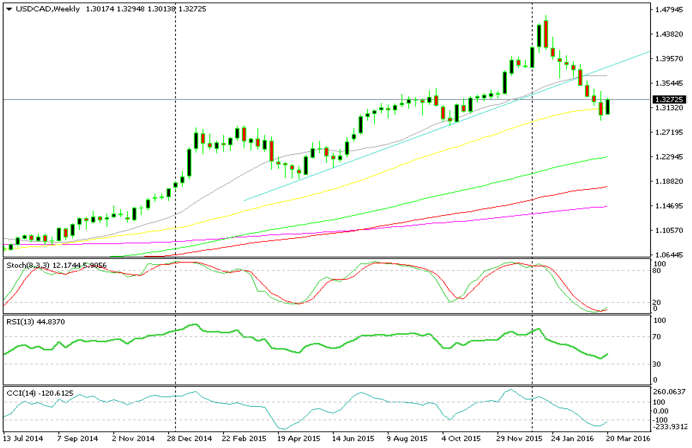Select the -233.9312 CCI scale value
692x448 pixels.
(670, 426)
